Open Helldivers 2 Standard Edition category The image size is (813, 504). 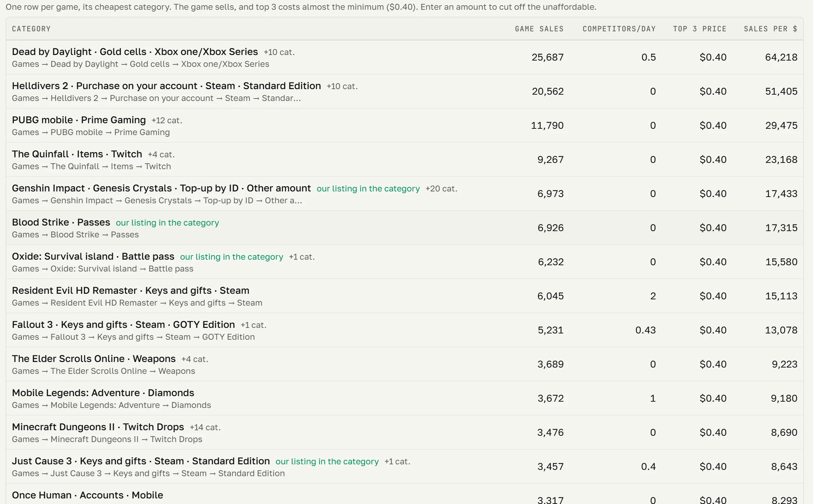point(166,86)
